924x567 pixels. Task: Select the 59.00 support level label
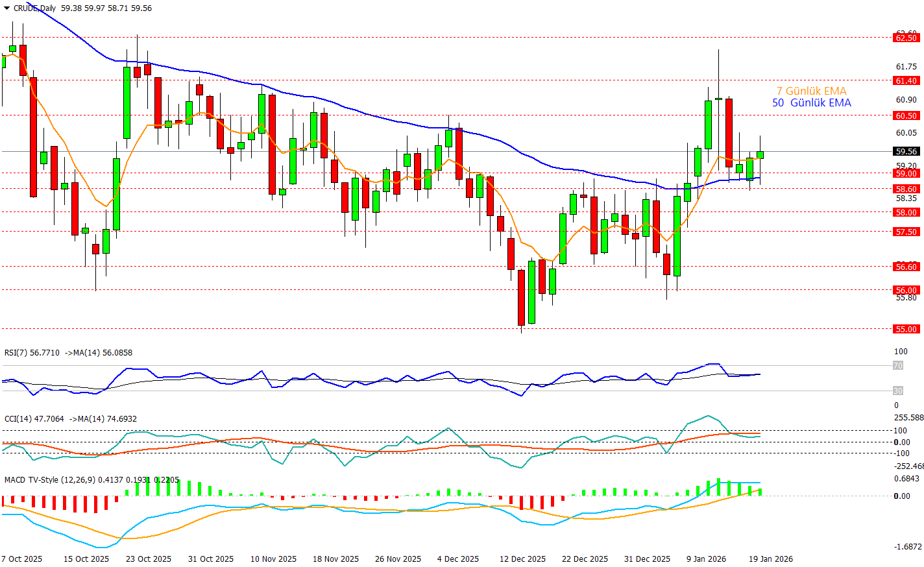pyautogui.click(x=906, y=174)
